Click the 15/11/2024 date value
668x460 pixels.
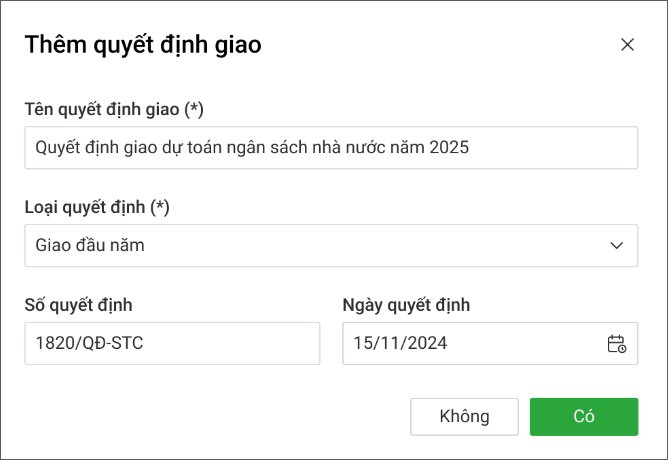click(x=400, y=344)
